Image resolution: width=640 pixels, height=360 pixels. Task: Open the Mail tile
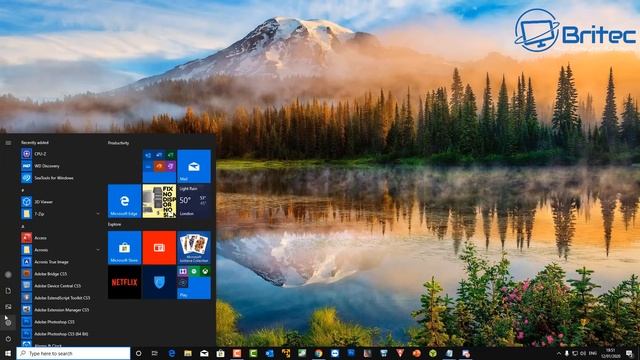click(194, 166)
